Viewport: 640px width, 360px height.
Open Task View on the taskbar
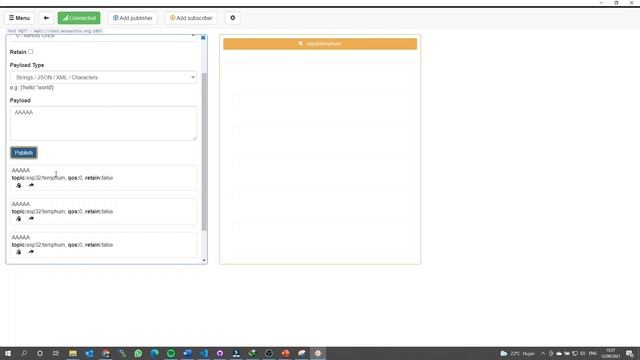pyautogui.click(x=56, y=353)
